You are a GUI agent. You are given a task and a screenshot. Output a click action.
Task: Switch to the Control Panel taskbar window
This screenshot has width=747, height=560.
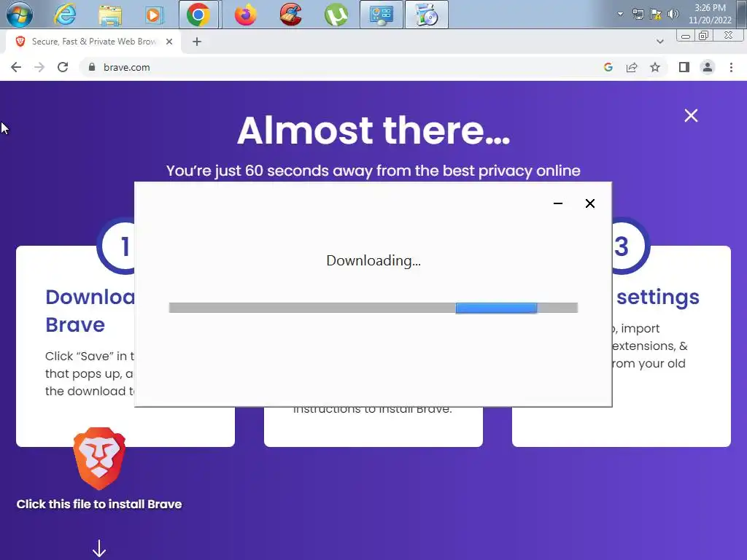coord(381,15)
